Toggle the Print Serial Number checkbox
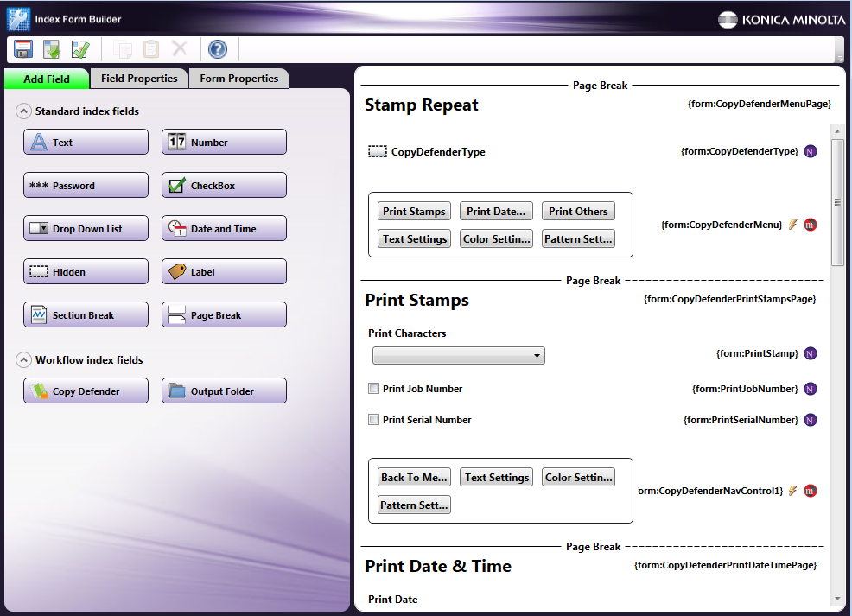 pyautogui.click(x=373, y=419)
